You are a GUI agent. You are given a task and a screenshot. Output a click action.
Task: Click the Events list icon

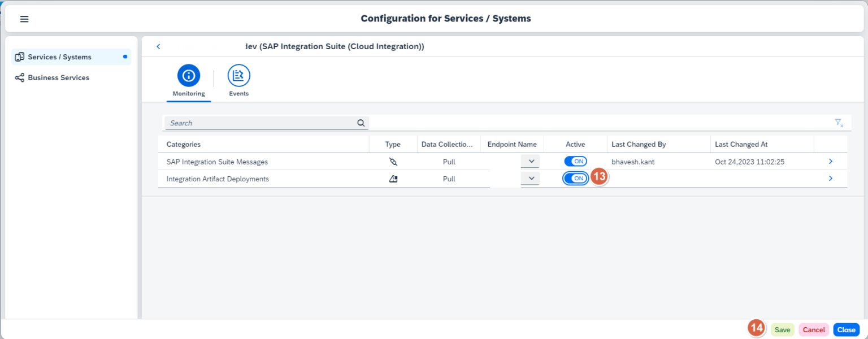pyautogui.click(x=238, y=74)
